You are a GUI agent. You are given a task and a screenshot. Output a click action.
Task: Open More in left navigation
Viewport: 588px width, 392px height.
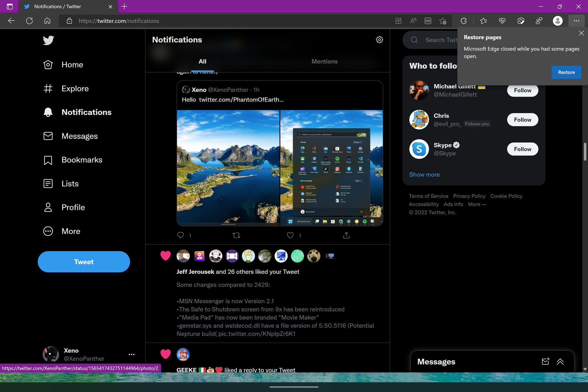(62, 231)
